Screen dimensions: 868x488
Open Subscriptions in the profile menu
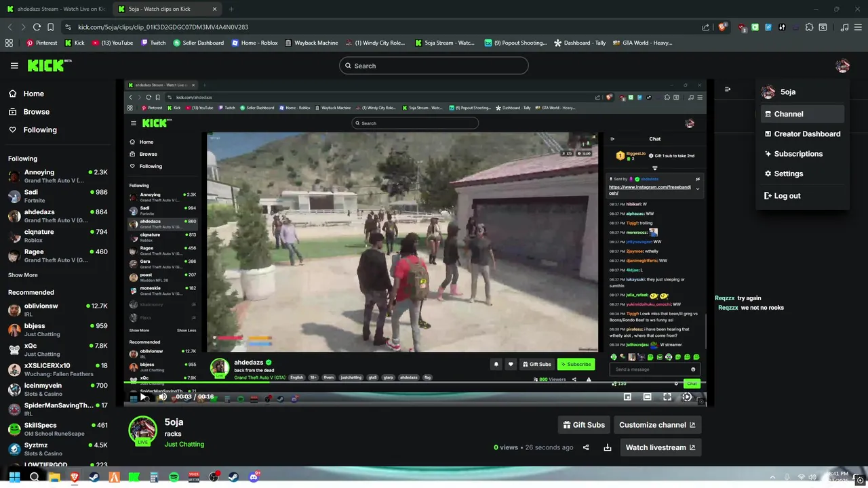(802, 154)
